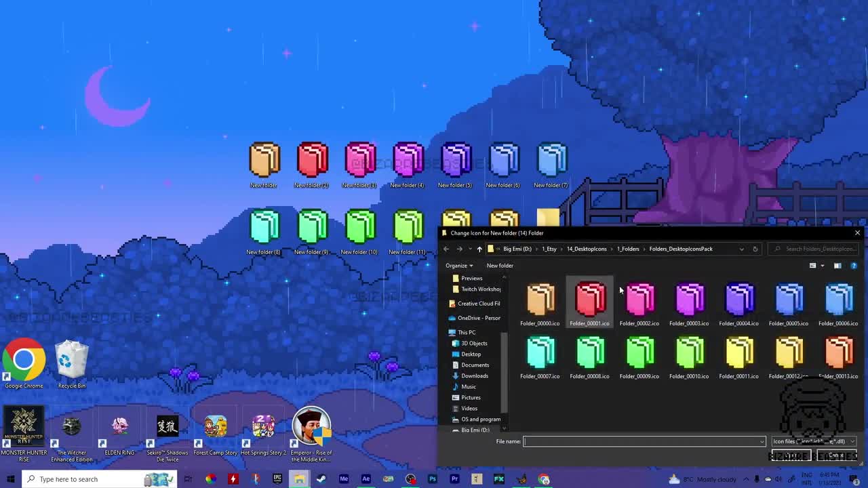Open the Recycle Bin
Viewport: 868px width, 488px height.
[x=71, y=359]
